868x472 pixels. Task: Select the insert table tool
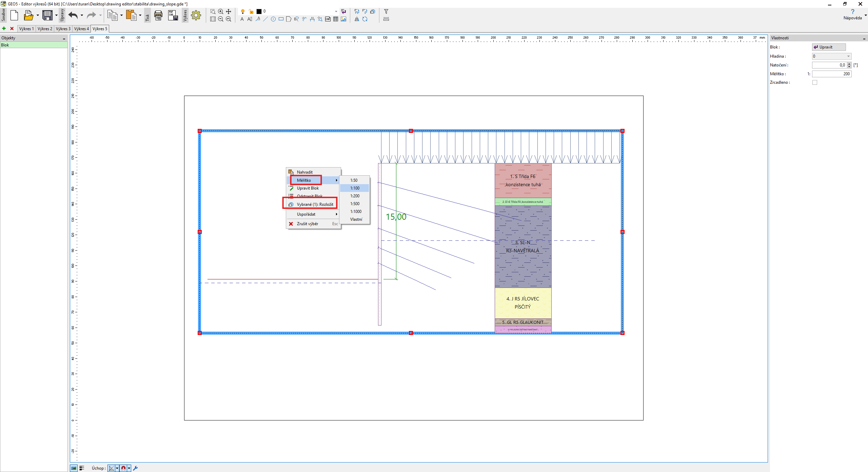click(x=336, y=19)
